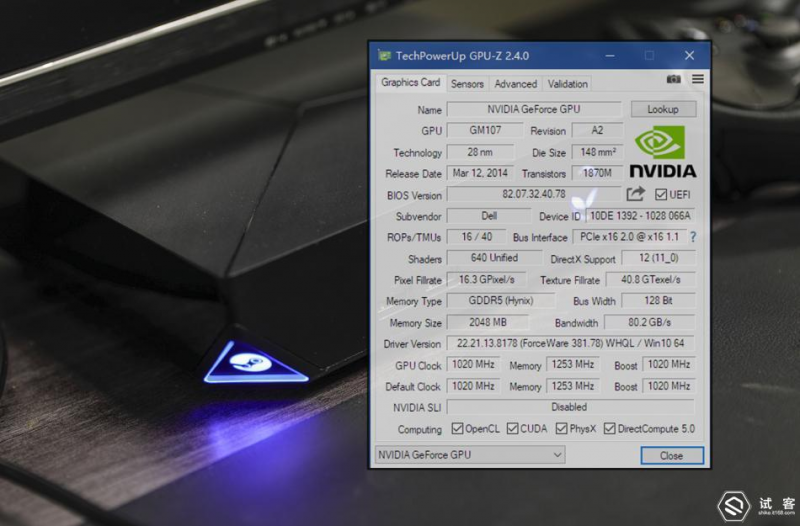Toggle the DirectCompute 5.0 checkbox

tap(609, 429)
